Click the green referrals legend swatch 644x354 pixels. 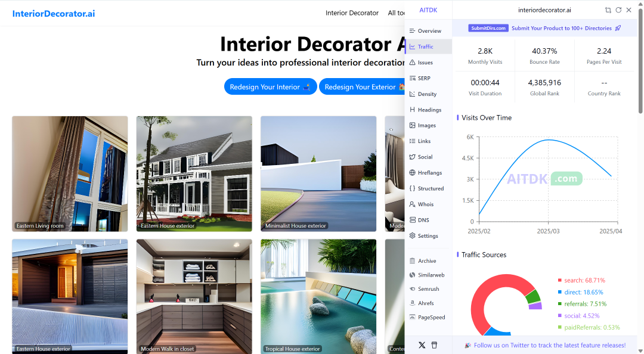tap(559, 304)
